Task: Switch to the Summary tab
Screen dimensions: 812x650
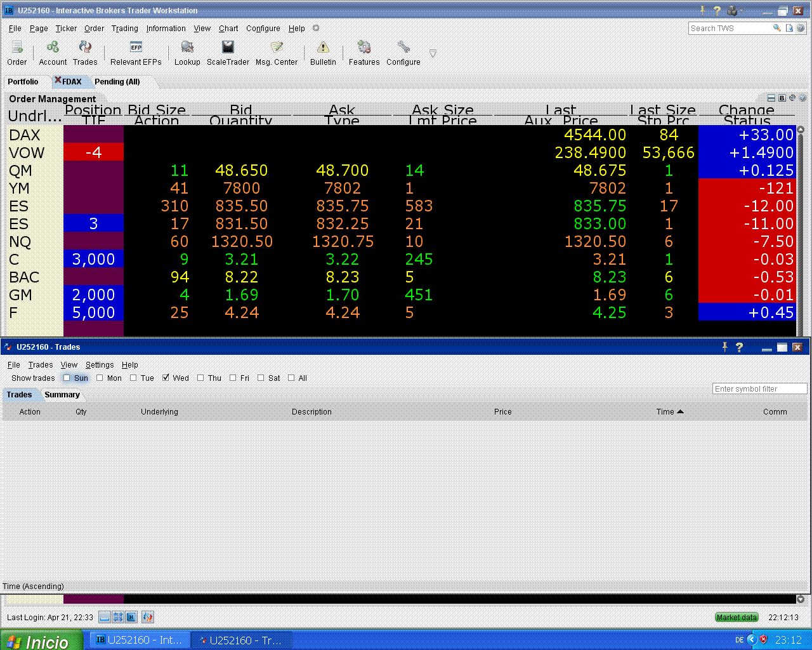Action: pyautogui.click(x=62, y=395)
